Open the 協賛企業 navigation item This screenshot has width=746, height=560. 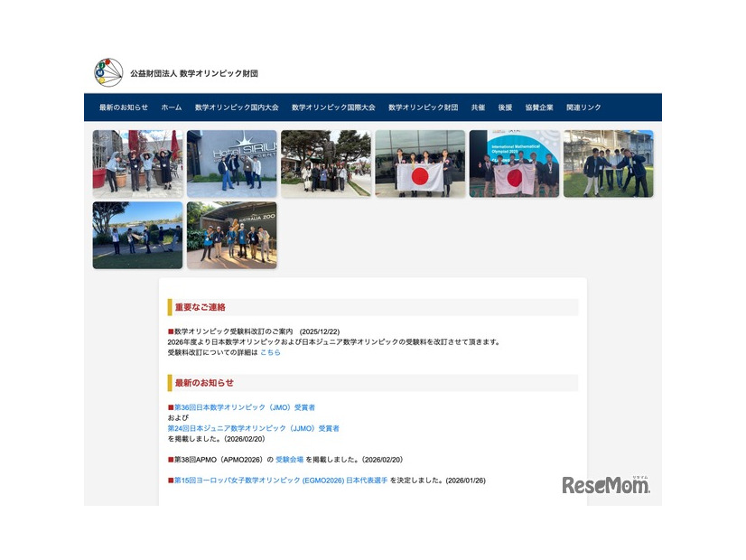[x=539, y=107]
